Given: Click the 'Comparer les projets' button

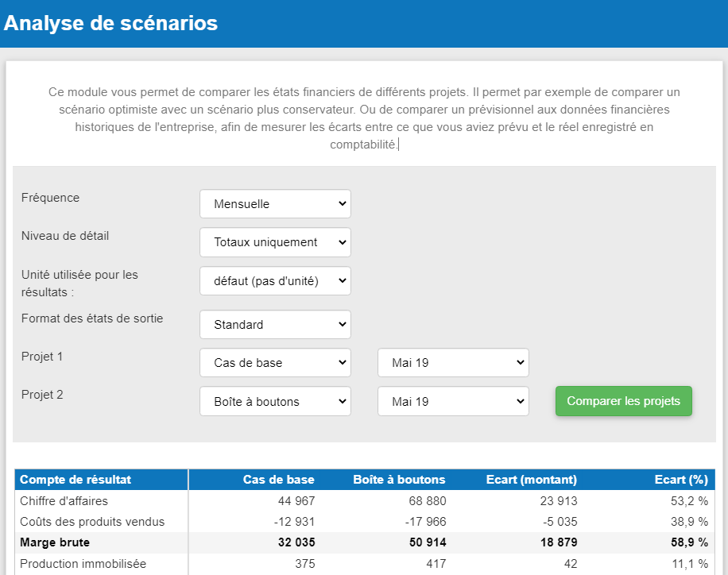Looking at the screenshot, I should click(x=624, y=401).
